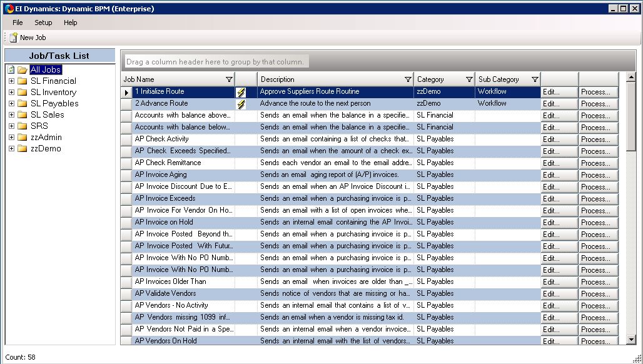Select All Jobs in the tree
The width and height of the screenshot is (643, 364).
pyautogui.click(x=46, y=69)
